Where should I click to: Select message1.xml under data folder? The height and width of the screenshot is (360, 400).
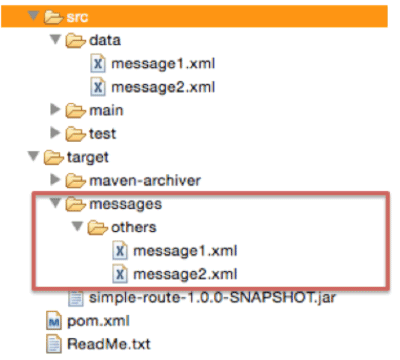click(163, 64)
